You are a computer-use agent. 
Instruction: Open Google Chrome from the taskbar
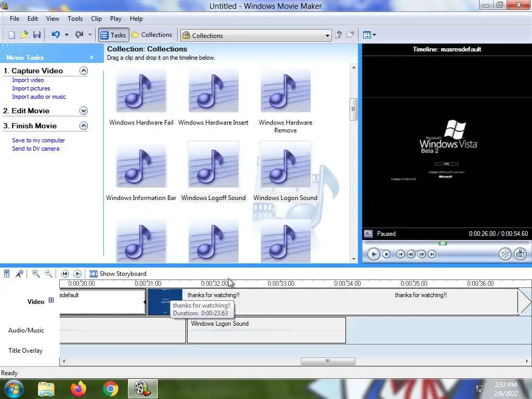111,389
